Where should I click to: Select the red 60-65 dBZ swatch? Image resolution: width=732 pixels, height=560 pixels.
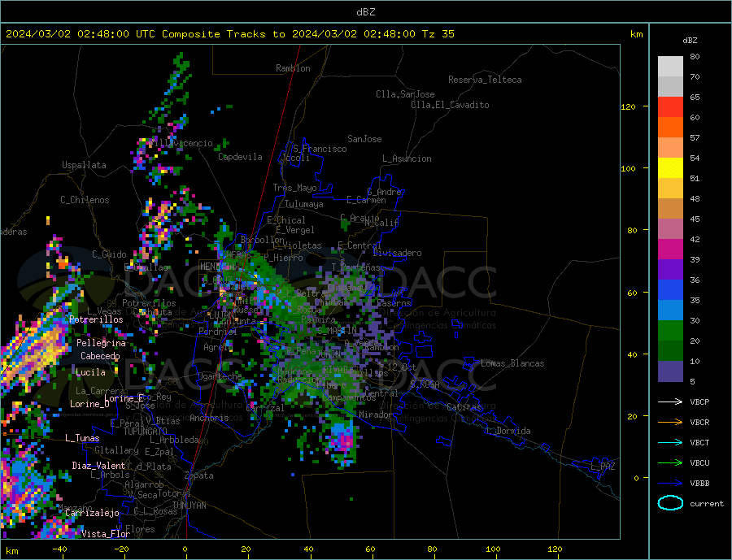(670, 106)
